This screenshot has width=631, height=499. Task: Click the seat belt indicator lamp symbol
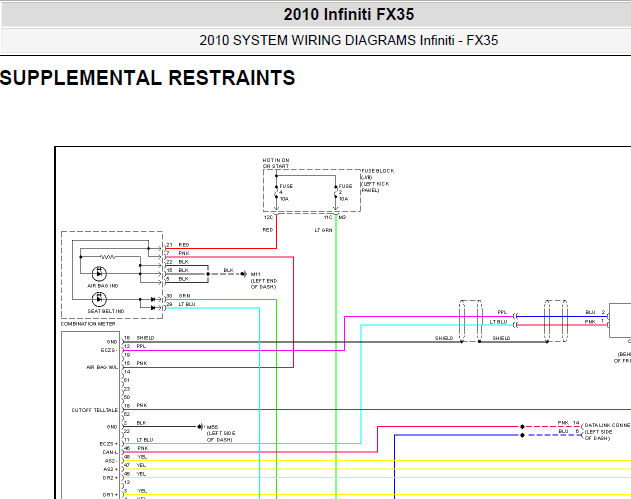pyautogui.click(x=99, y=299)
